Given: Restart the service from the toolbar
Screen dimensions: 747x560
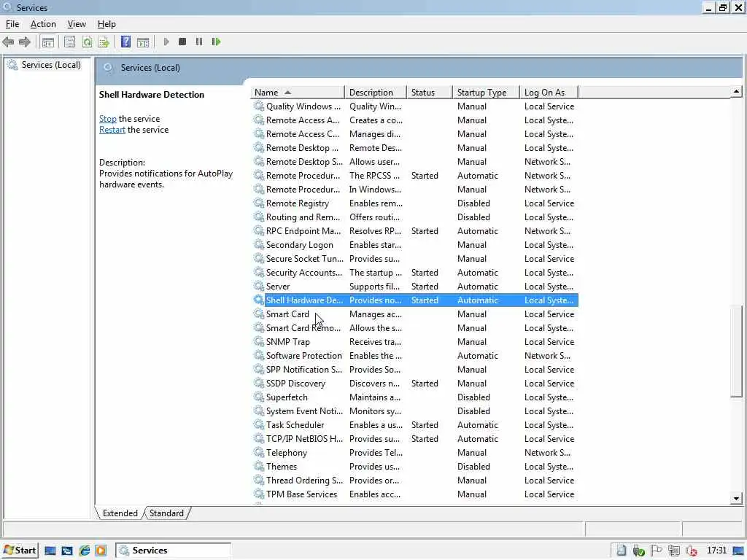Looking at the screenshot, I should coord(216,42).
